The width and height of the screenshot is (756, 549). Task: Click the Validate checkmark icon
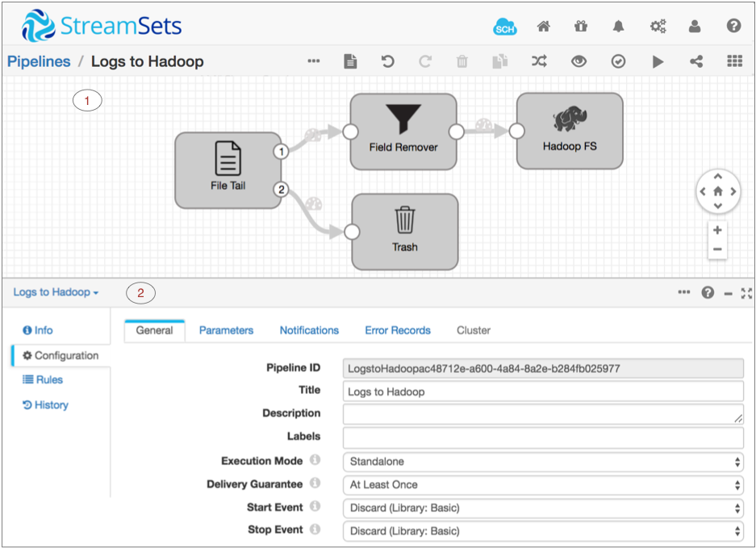pyautogui.click(x=618, y=61)
